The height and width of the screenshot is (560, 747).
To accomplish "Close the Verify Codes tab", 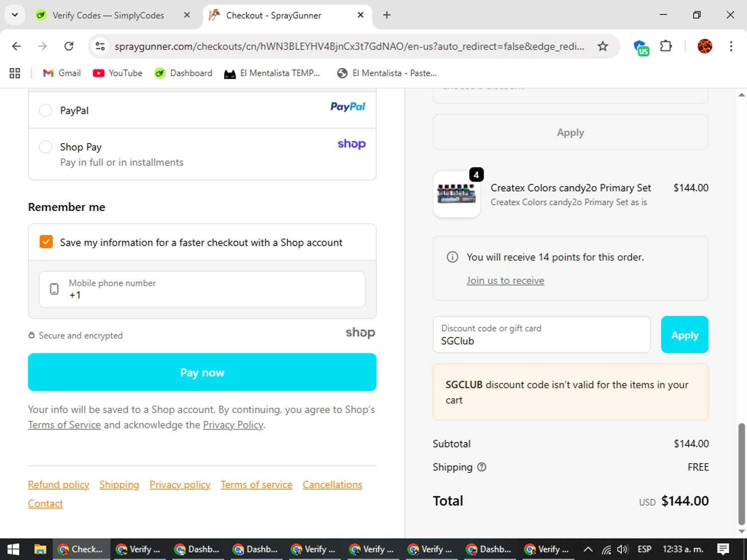I will click(x=187, y=15).
